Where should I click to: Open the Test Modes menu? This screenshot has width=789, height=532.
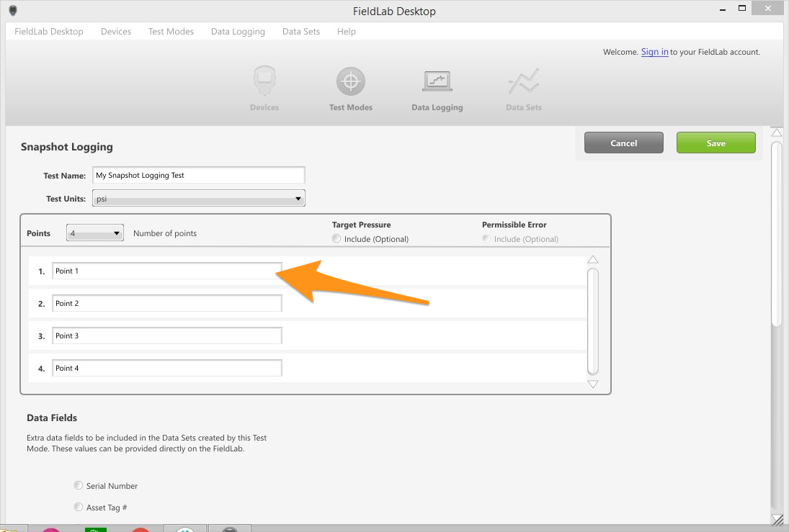(171, 31)
